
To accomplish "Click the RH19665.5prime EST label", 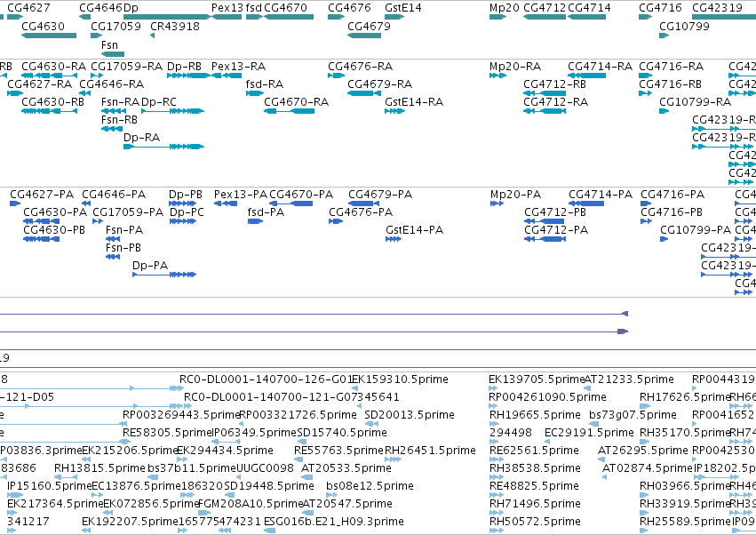I will 535,415.
